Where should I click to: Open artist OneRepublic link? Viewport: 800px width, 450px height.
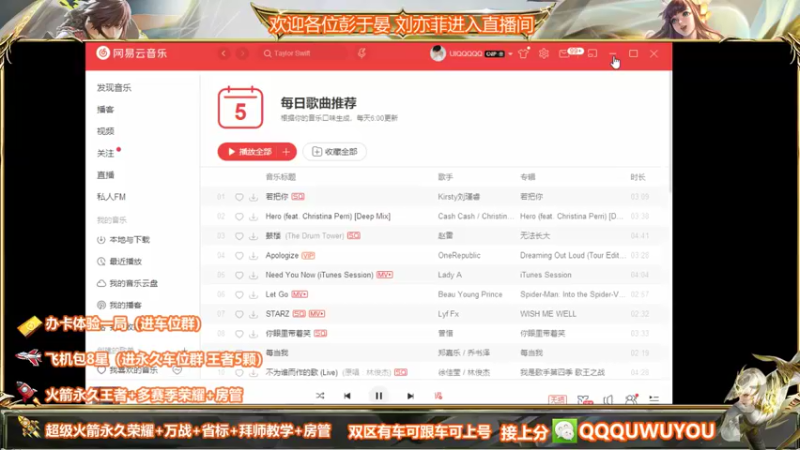(459, 256)
